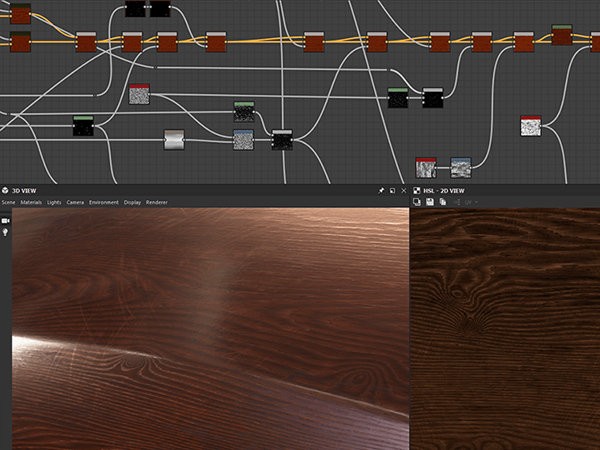Open the Environment menu
The width and height of the screenshot is (600, 450).
[104, 202]
